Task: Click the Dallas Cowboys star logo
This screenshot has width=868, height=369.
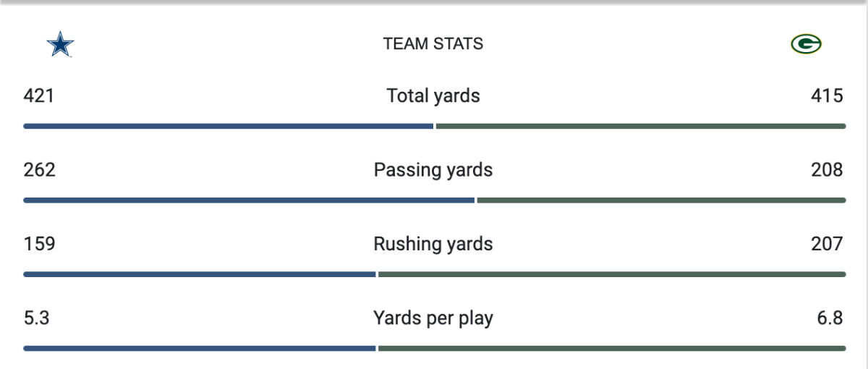Action: tap(60, 45)
